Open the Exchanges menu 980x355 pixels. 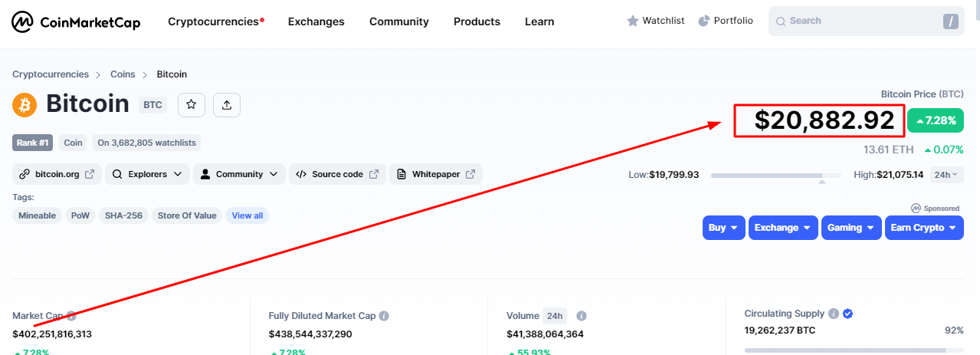click(316, 21)
